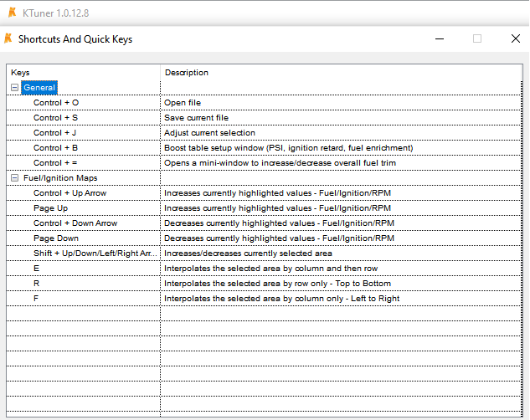Select the Fuel/Ignition Maps row label

click(x=60, y=178)
